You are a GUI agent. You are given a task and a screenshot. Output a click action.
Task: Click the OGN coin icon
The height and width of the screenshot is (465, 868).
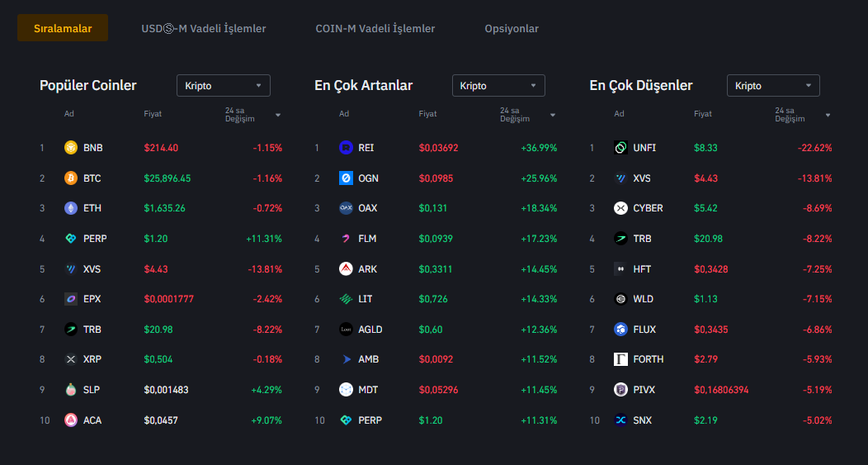[x=346, y=178]
